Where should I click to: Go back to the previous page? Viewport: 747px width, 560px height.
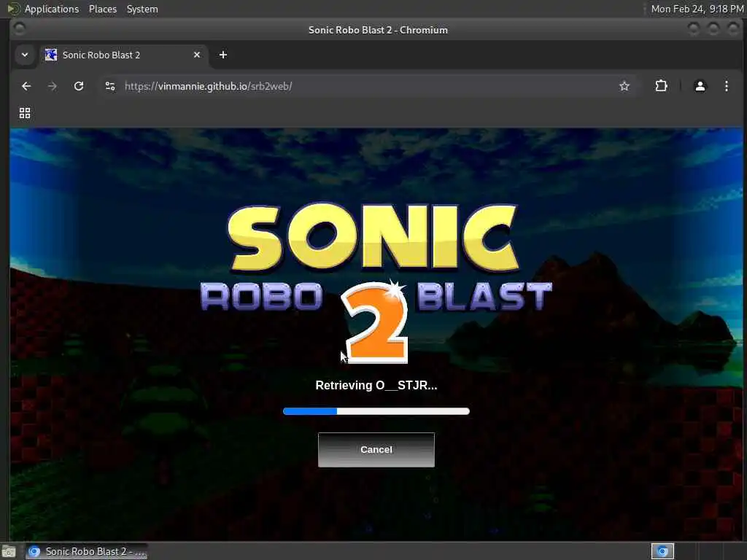[26, 86]
